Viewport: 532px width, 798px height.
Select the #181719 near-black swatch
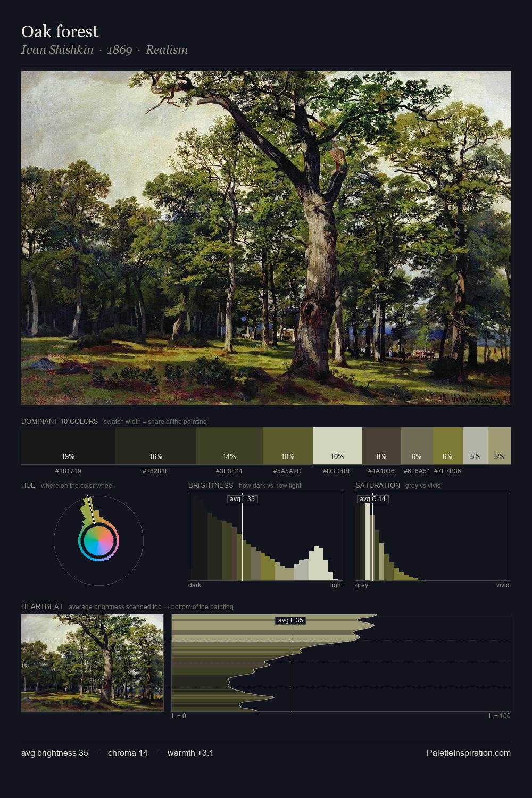coord(68,446)
